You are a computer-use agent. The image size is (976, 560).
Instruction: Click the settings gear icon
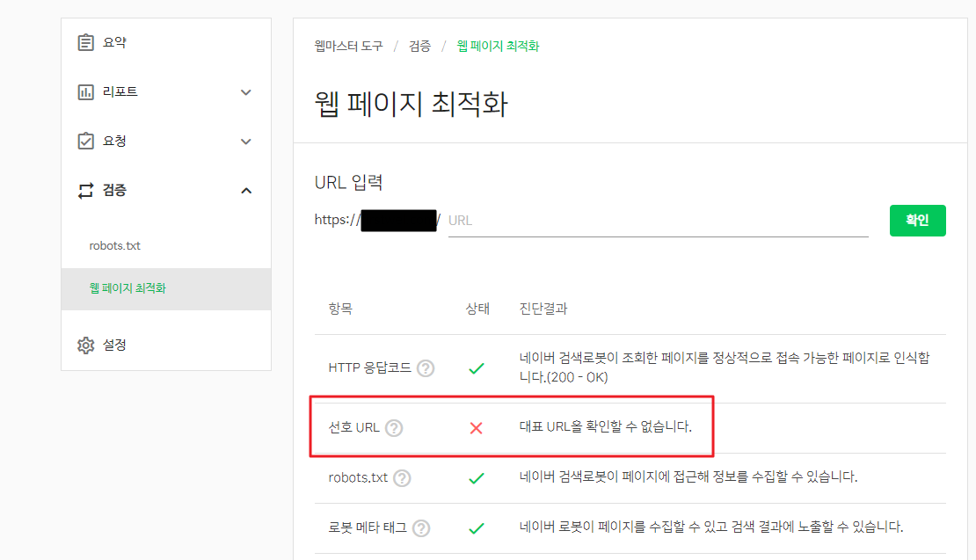pos(85,345)
